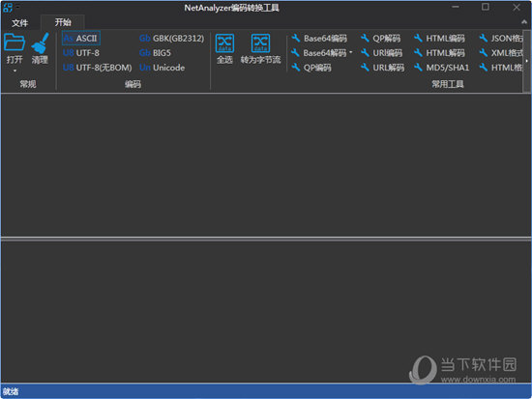
Task: Select ASCII encoding
Action: click(81, 39)
